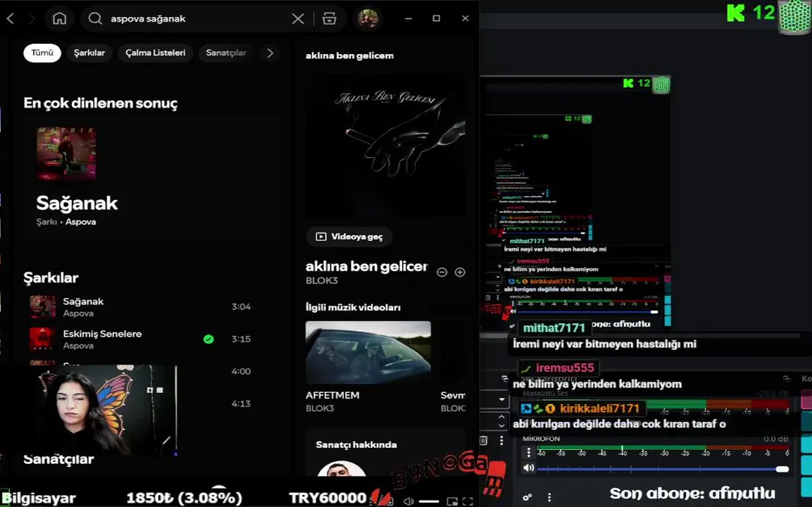Open aklına ben gelicem track title link
Image resolution: width=812 pixels, height=507 pixels.
(367, 266)
